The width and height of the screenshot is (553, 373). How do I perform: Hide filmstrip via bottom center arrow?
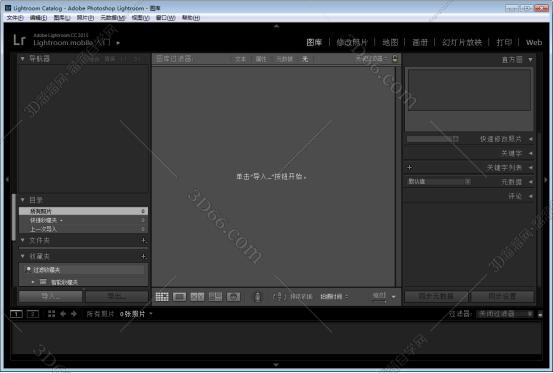pos(276,365)
